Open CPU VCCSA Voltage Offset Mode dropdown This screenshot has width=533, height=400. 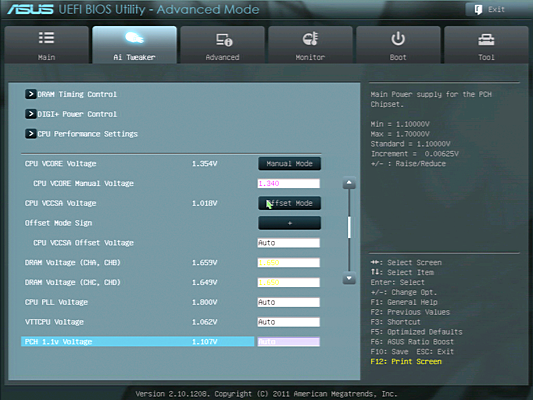289,203
